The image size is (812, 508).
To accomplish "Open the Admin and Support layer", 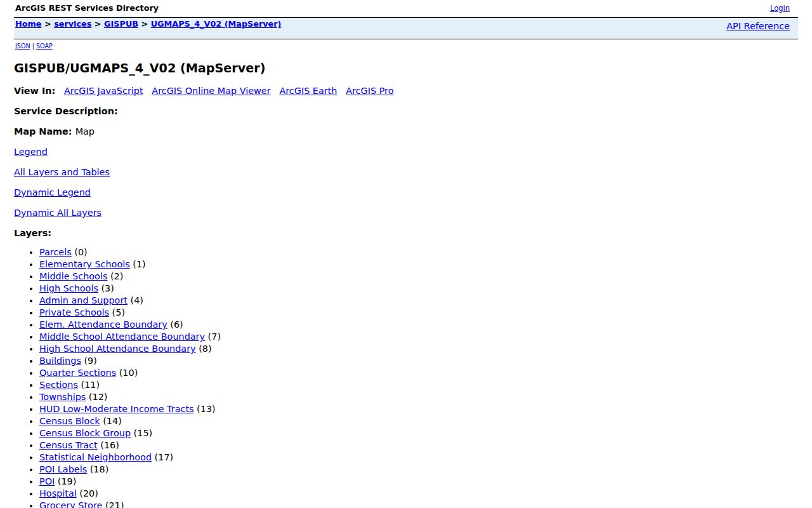I will point(83,300).
